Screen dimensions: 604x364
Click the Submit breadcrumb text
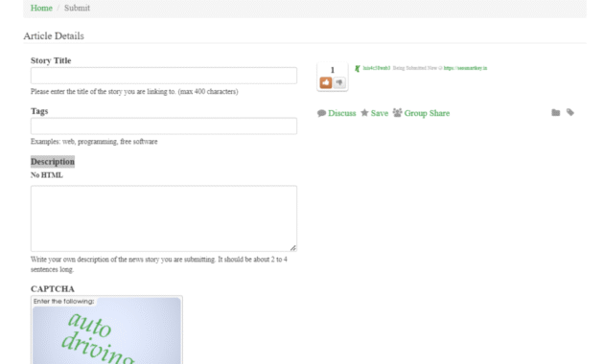[77, 8]
